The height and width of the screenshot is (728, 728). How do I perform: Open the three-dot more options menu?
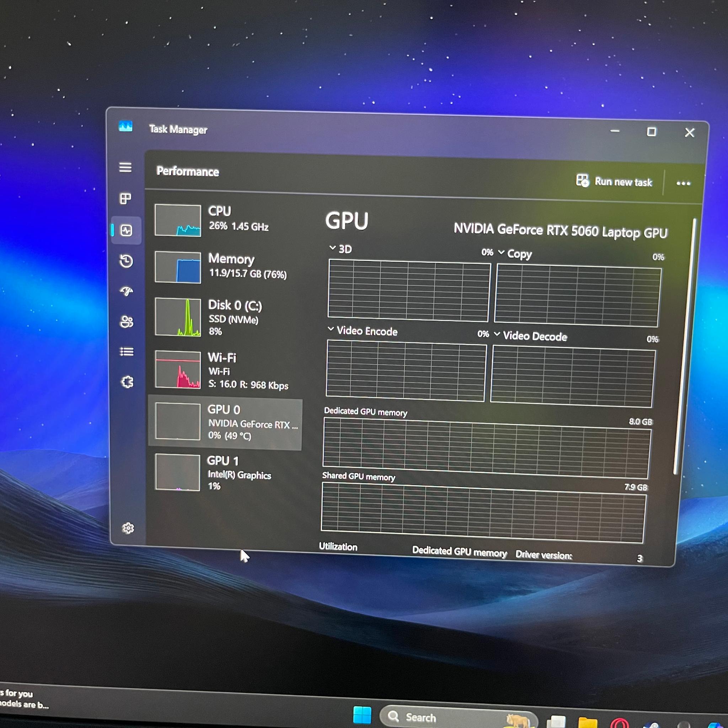point(683,183)
